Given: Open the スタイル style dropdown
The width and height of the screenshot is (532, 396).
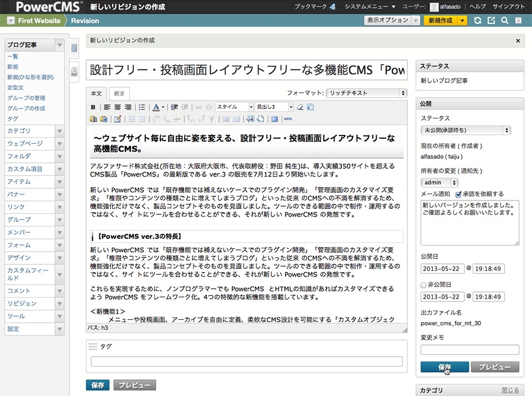Looking at the screenshot, I should (x=234, y=107).
